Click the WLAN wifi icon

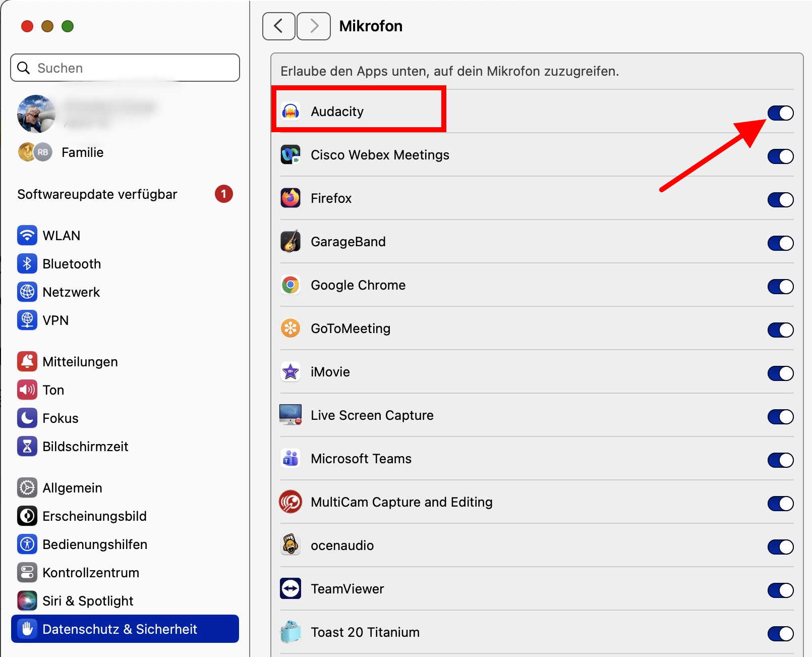coord(27,235)
